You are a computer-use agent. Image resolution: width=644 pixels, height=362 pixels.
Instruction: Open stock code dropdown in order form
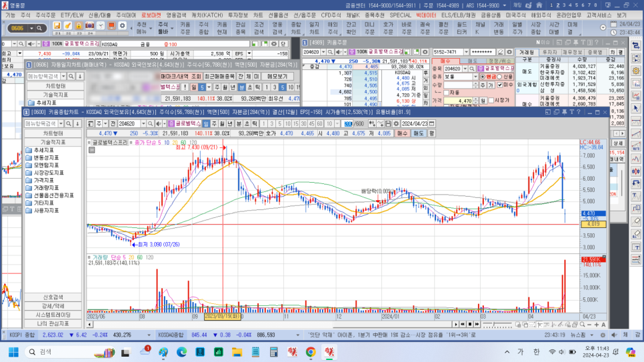465,69
